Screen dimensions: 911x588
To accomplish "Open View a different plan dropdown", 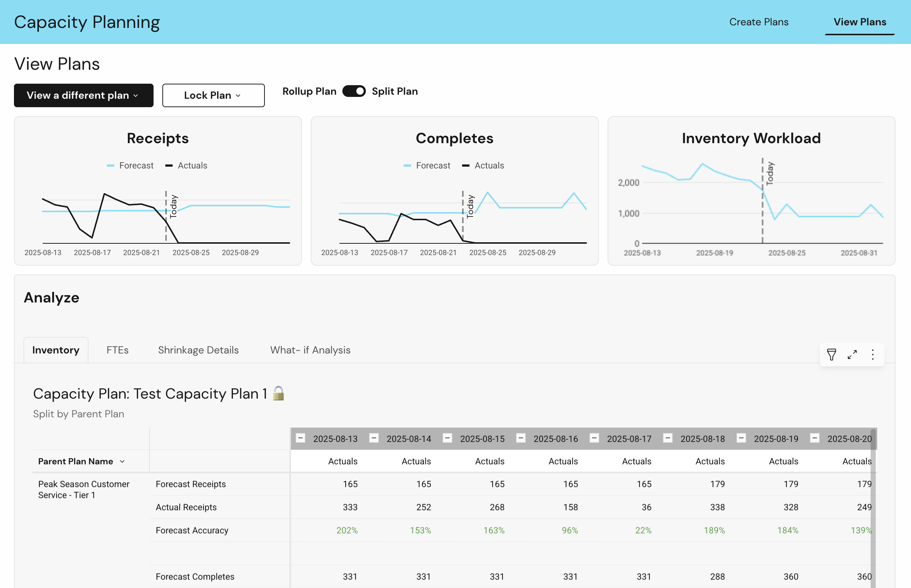I will pos(83,95).
